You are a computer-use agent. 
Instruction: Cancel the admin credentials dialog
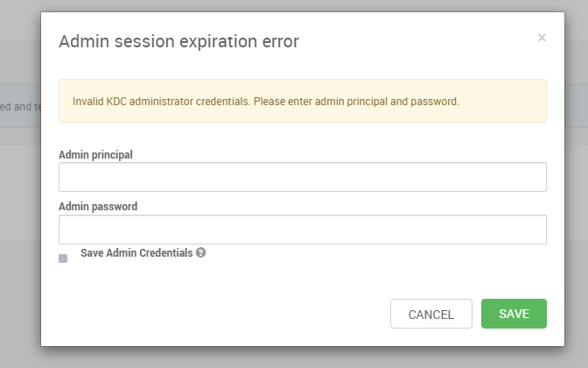point(431,314)
